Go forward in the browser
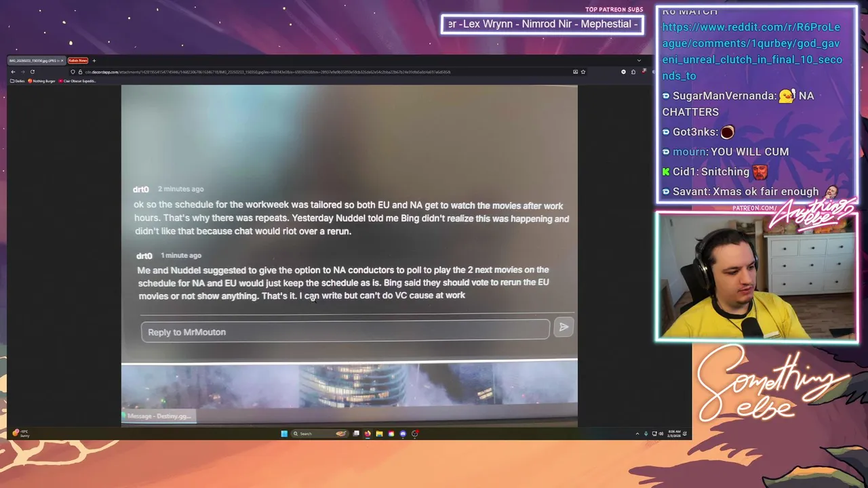 [23, 72]
